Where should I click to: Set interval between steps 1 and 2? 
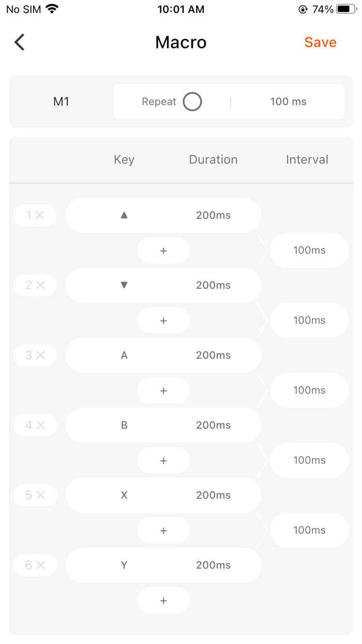(309, 251)
